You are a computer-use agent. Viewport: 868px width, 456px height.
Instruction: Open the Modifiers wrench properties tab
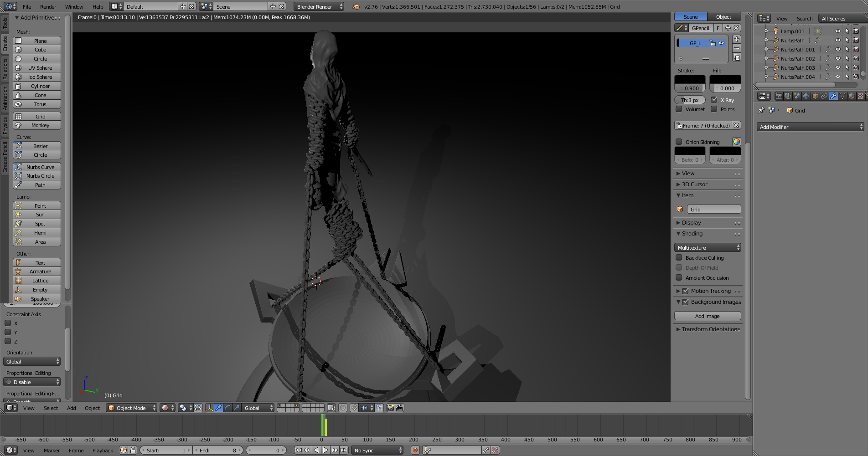pyautogui.click(x=833, y=96)
